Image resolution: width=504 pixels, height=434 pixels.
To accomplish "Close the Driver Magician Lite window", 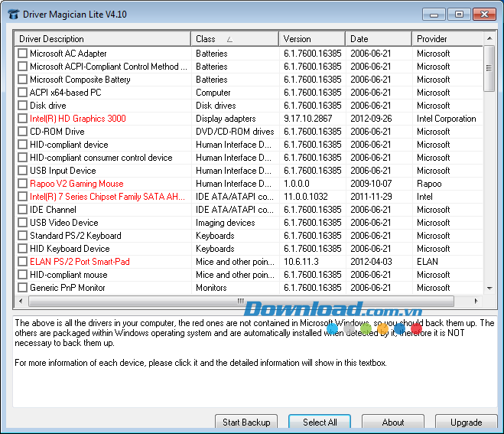I will click(484, 15).
